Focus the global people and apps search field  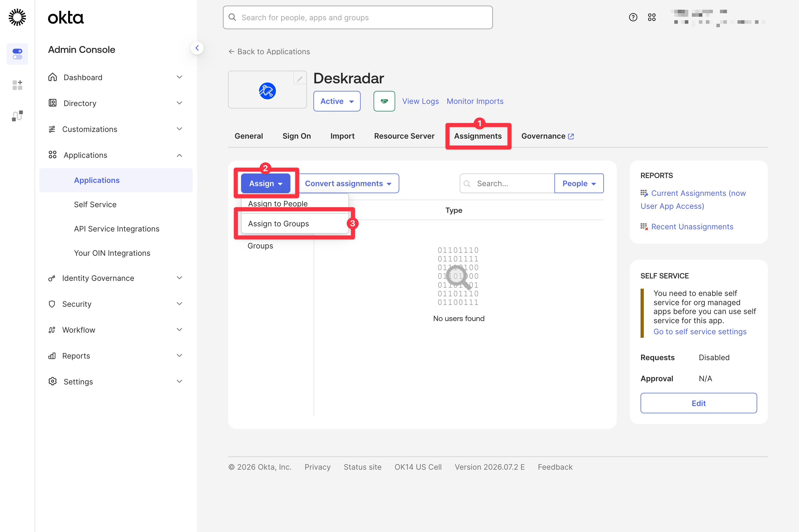coord(358,17)
